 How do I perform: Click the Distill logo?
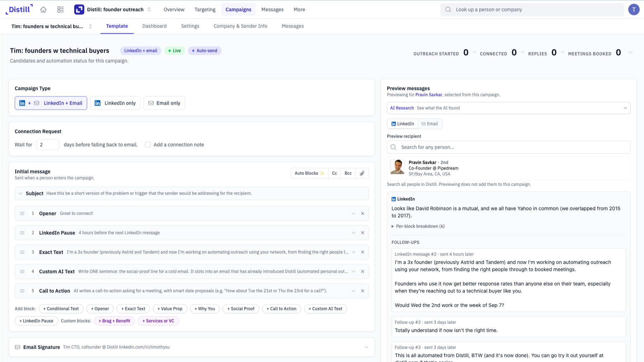(19, 9)
